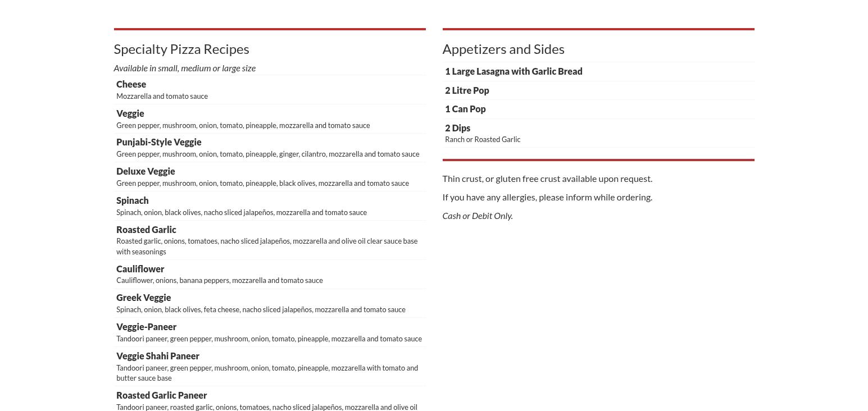Click the Appetizers and Sides heading
The width and height of the screenshot is (868, 411).
coord(503,49)
